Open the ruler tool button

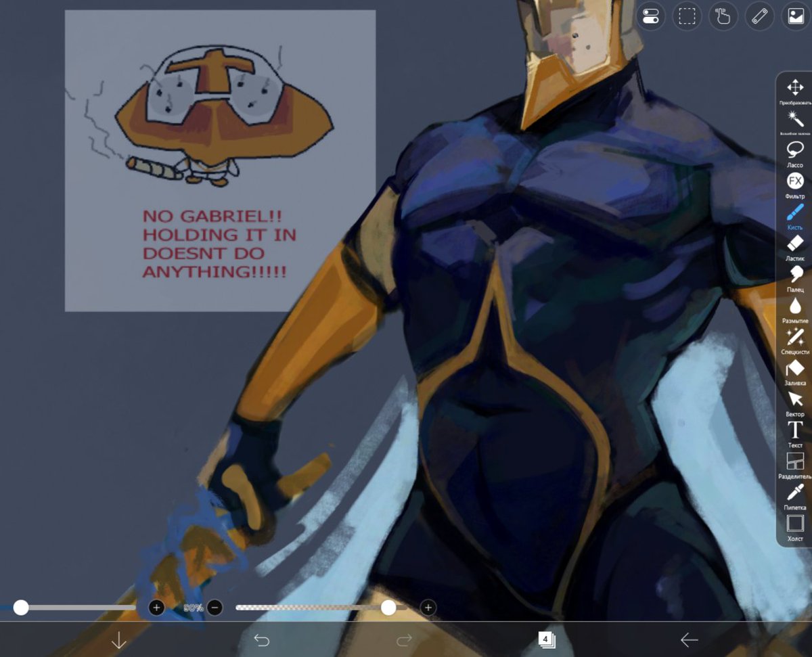[x=760, y=16]
